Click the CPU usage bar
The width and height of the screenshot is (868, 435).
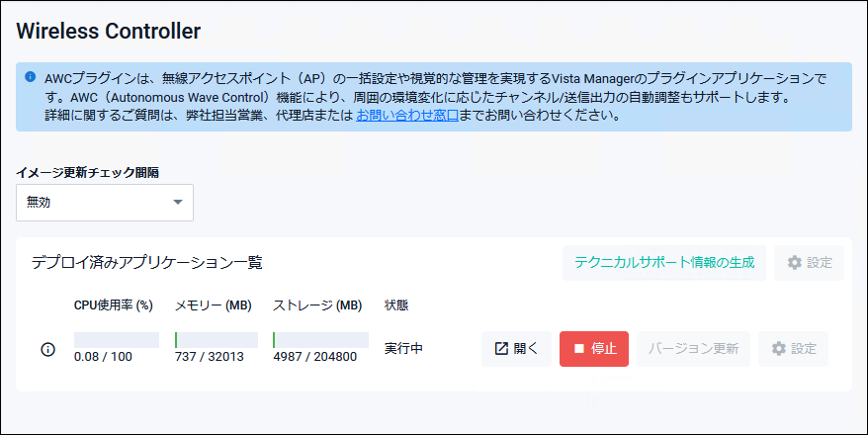click(x=117, y=340)
